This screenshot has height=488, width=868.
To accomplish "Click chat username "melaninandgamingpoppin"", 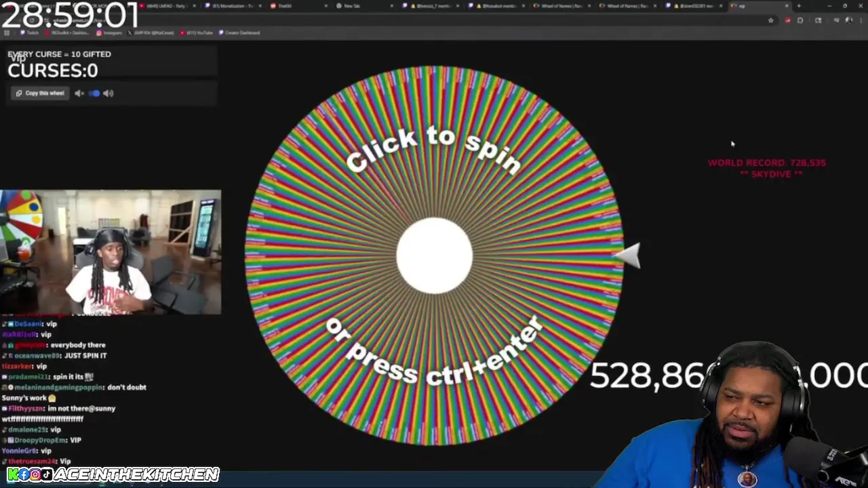I will pyautogui.click(x=59, y=387).
